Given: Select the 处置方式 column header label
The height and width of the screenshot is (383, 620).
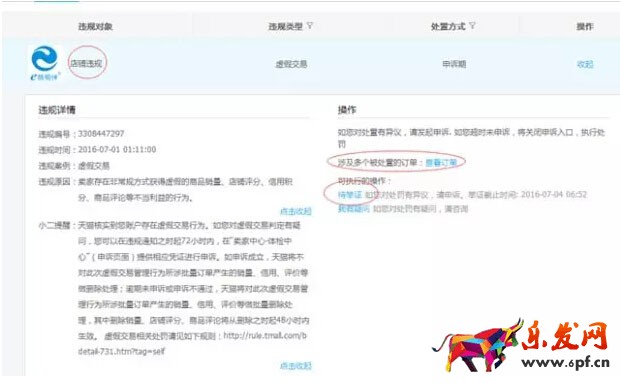Looking at the screenshot, I should point(448,26).
